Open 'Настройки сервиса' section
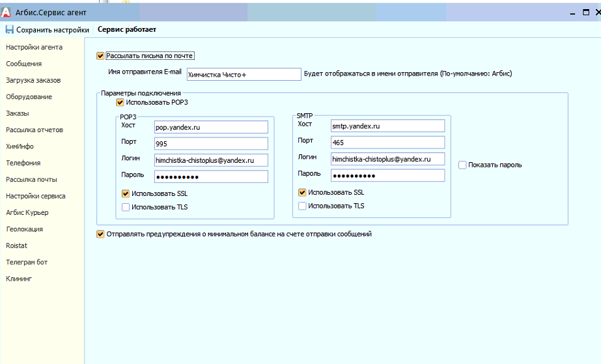The height and width of the screenshot is (364, 601). tap(36, 195)
